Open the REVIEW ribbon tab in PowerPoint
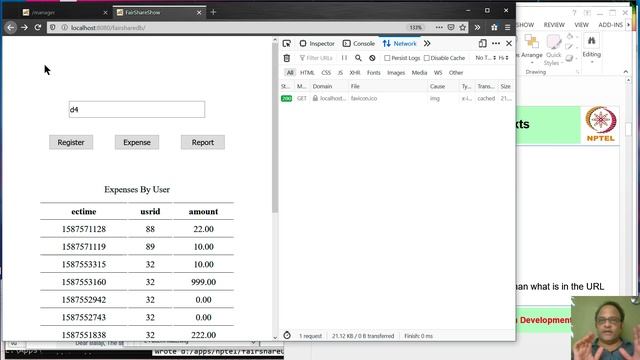 (x=554, y=25)
